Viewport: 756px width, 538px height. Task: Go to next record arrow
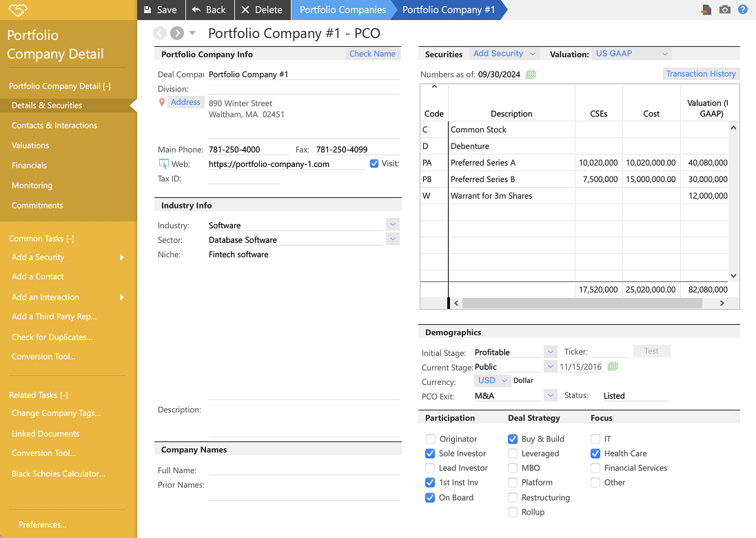pos(177,33)
